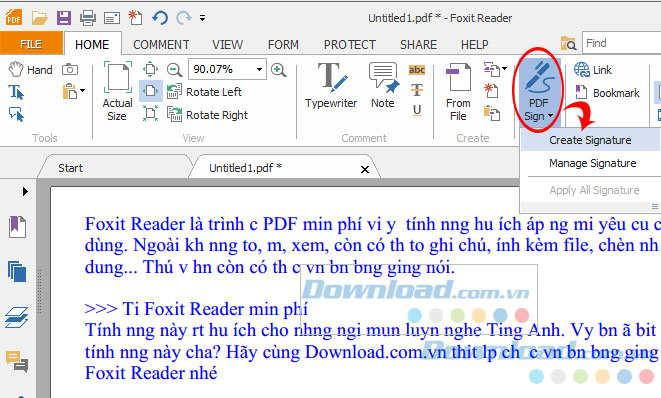Toggle the highlighted Fit Width icon
The width and height of the screenshot is (661, 398).
click(x=150, y=91)
